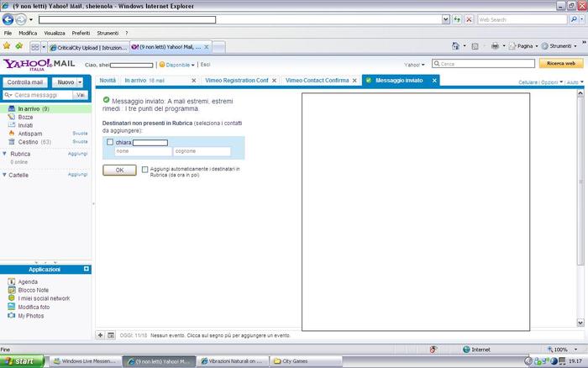The width and height of the screenshot is (588, 368).
Task: Open the address bar dropdown arrow
Action: [445, 19]
